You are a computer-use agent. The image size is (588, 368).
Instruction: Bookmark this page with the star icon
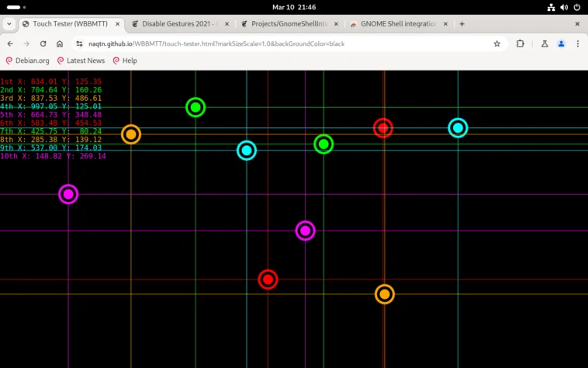click(x=497, y=44)
